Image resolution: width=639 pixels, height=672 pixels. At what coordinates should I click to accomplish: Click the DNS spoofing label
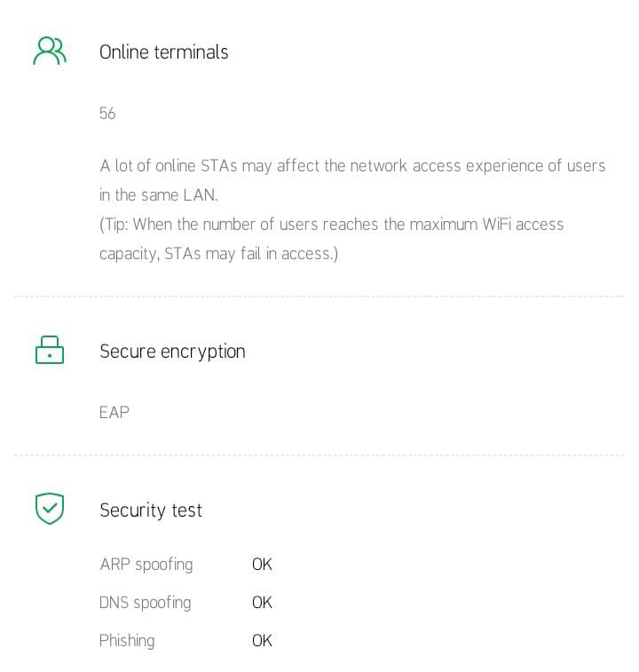coord(145,603)
